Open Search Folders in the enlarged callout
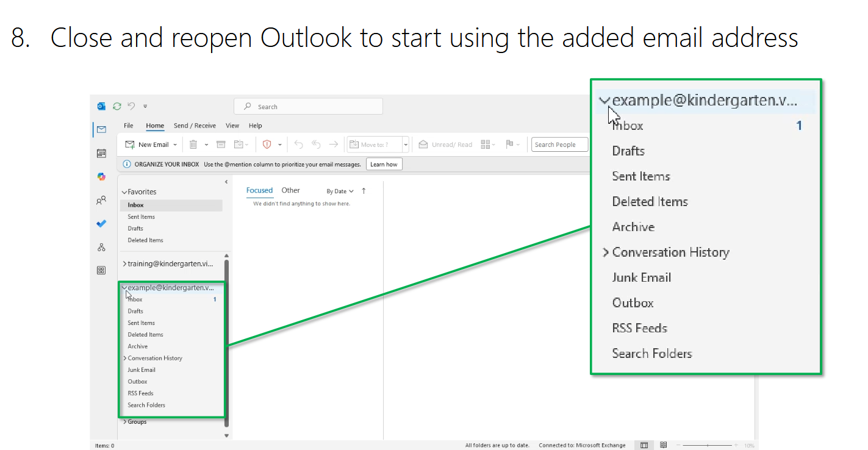Screen dimensions: 868x450 [x=652, y=354]
